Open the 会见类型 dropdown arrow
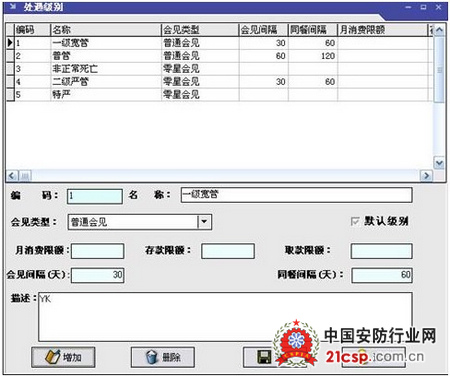 (x=204, y=222)
